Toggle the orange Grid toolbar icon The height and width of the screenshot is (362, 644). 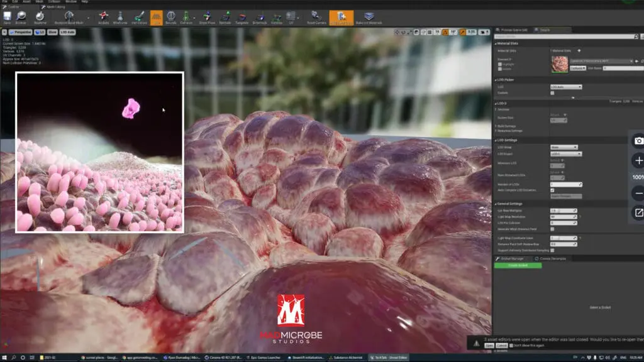[157, 17]
